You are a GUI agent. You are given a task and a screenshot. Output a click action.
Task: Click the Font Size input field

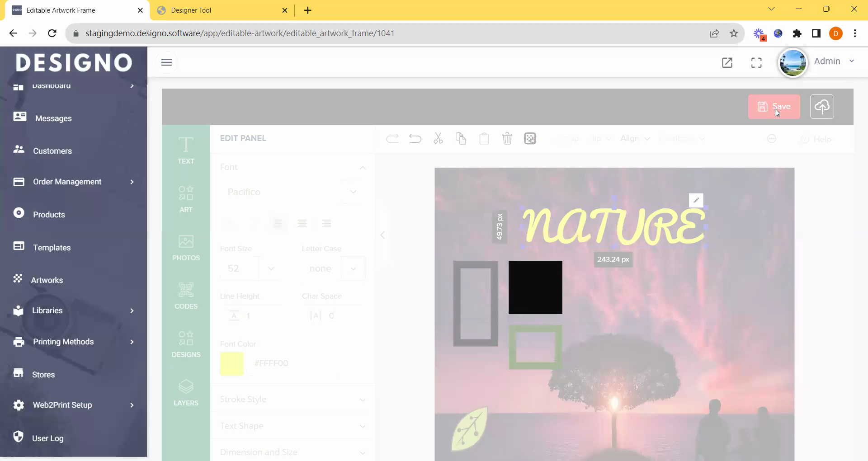239,268
